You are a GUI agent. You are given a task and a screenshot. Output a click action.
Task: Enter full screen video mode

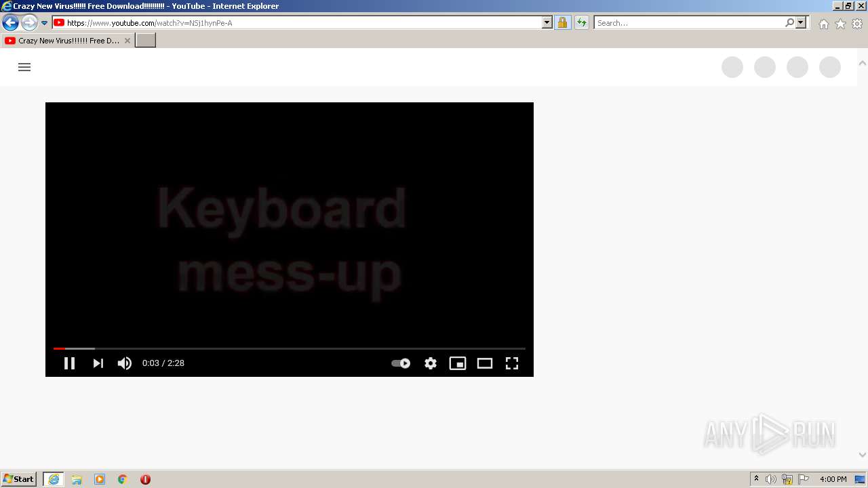512,363
